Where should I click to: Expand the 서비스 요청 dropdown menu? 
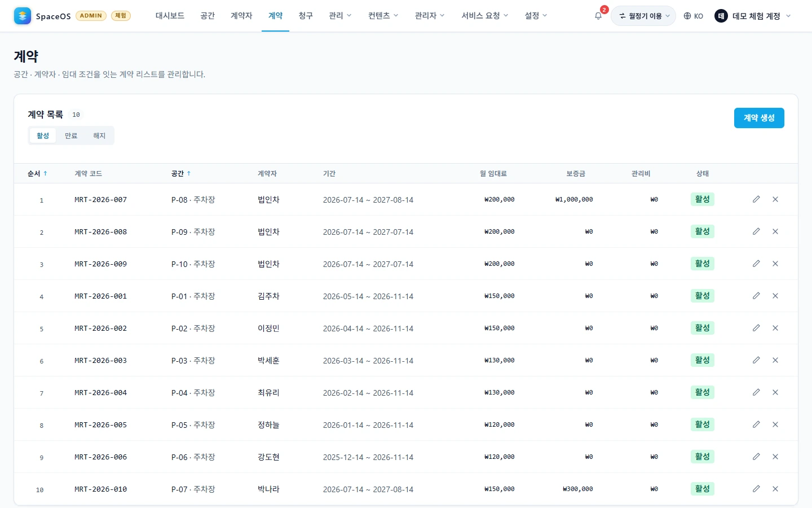(x=484, y=16)
